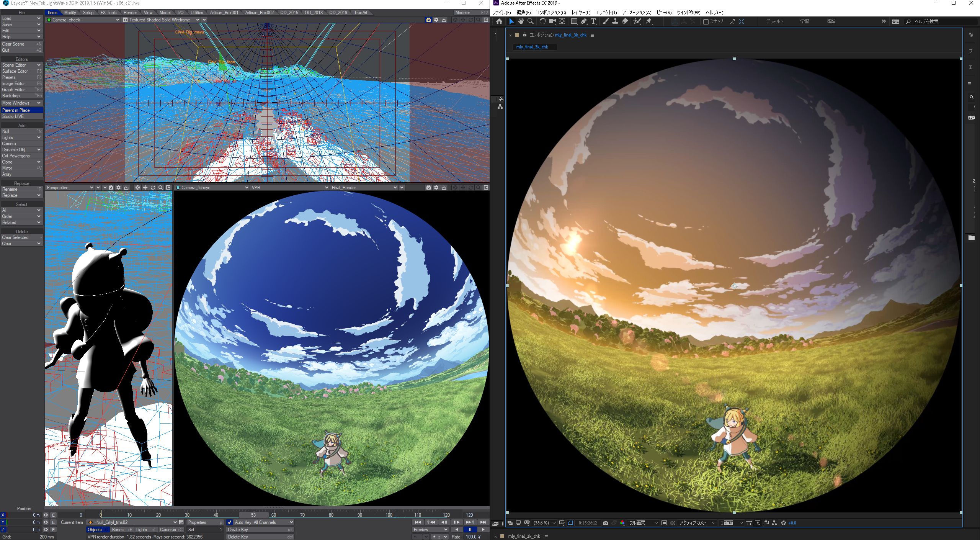Viewport: 980px width, 540px height.
Task: Open the composition flowchart icon
Action: (774, 523)
